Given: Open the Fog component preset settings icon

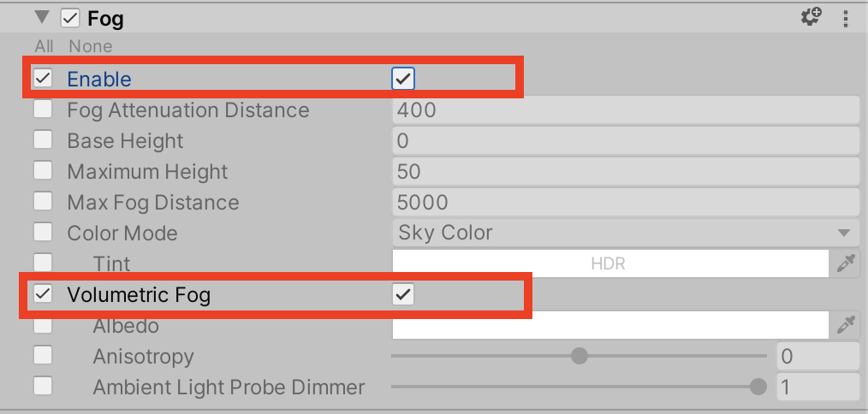Looking at the screenshot, I should (x=811, y=17).
